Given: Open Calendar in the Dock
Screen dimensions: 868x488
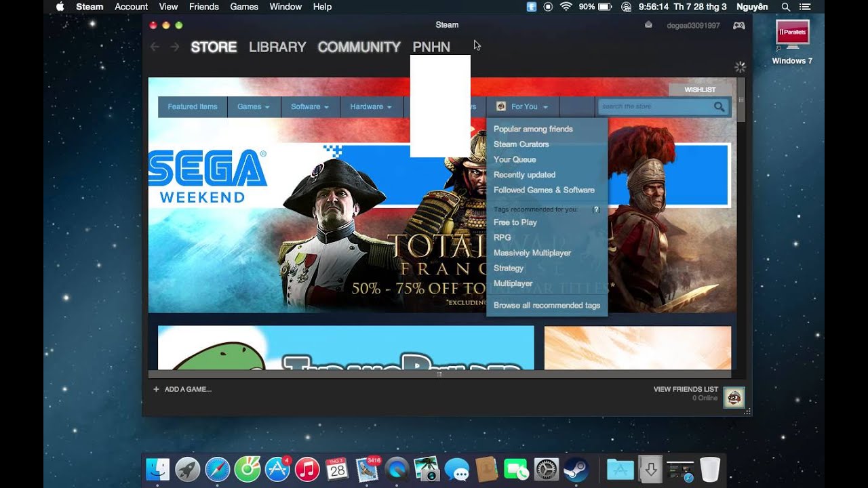Looking at the screenshot, I should (x=337, y=469).
